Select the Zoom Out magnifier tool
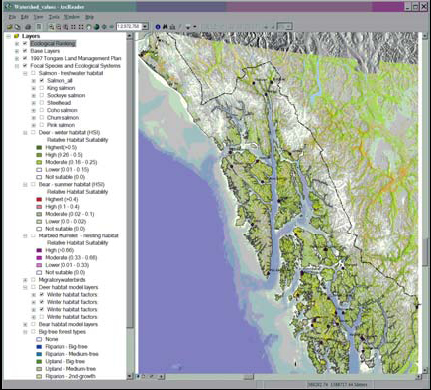Image resolution: width=431 pixels, height=390 pixels. pyautogui.click(x=58, y=27)
